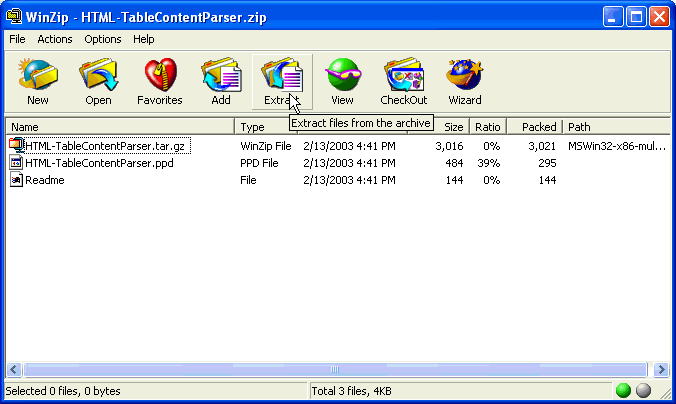Select the HTML-TableContentParser.tar.gz file
Viewport: 676px width, 404px height.
coord(105,146)
